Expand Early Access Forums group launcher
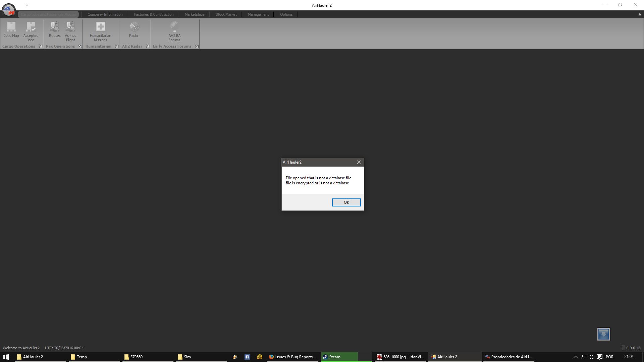Screen dimensions: 644x362 point(197,46)
